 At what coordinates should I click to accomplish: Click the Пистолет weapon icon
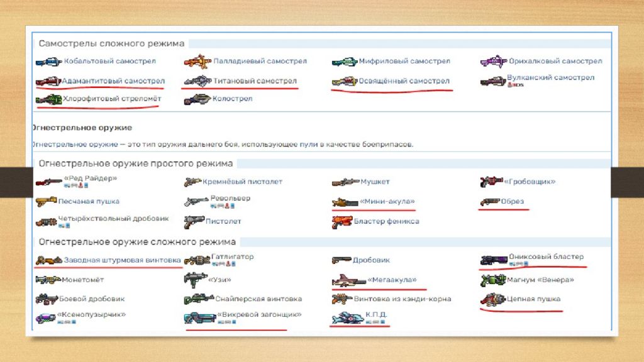click(x=194, y=222)
